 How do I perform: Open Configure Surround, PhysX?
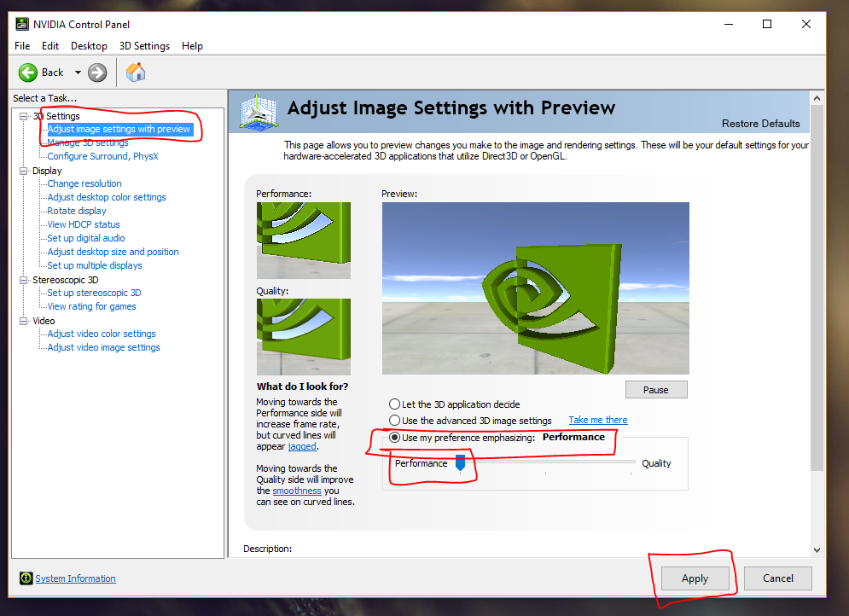[103, 156]
